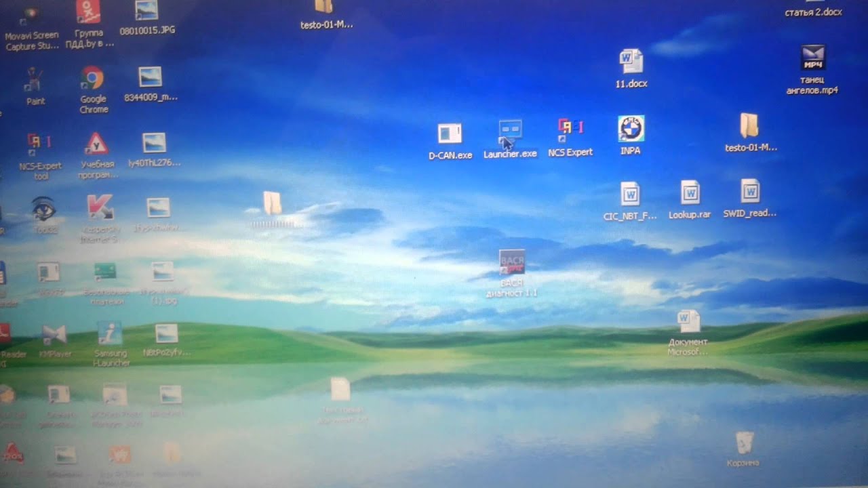The height and width of the screenshot is (488, 868).
Task: Open the Корзина recycle bin
Action: pos(744,443)
